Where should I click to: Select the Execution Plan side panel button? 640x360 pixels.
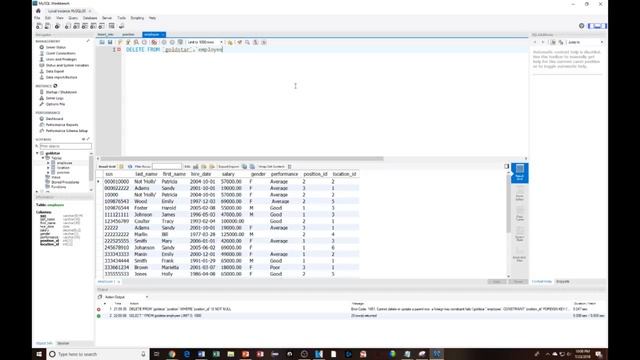tap(520, 254)
